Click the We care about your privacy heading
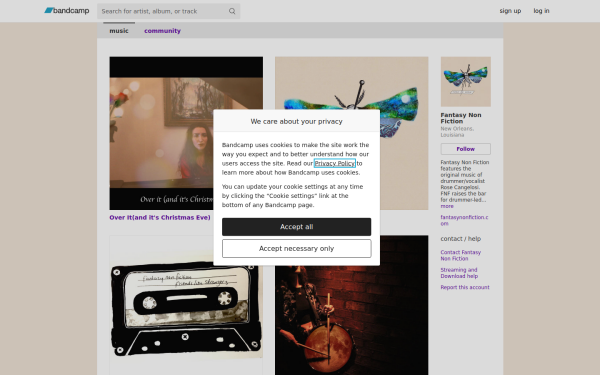Screen dimensions: 600x375 [297, 121]
